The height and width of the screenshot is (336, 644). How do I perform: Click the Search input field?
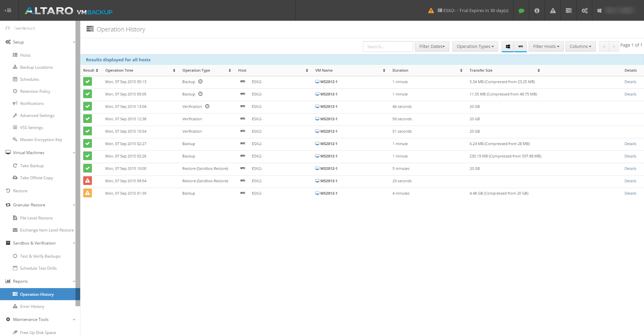pos(388,47)
